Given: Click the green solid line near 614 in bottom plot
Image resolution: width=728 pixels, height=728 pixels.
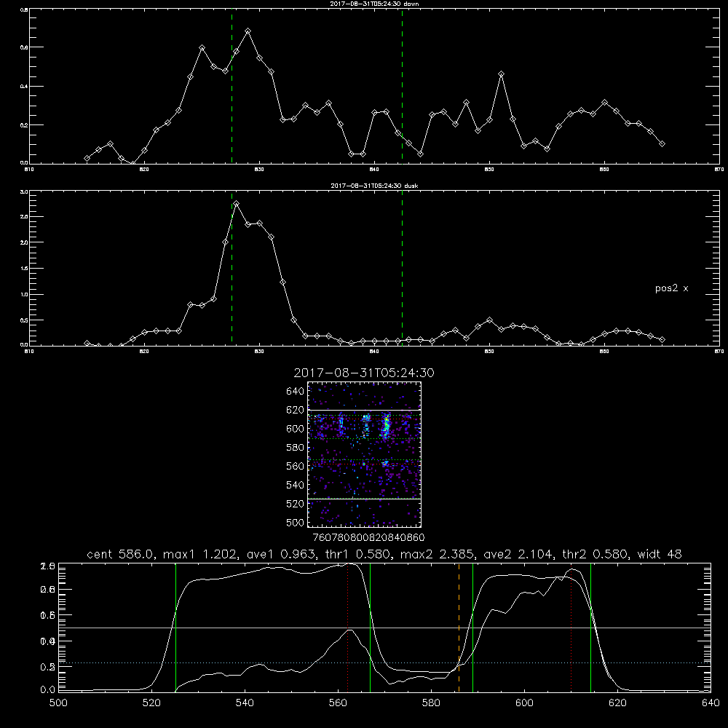Looking at the screenshot, I should [x=590, y=627].
